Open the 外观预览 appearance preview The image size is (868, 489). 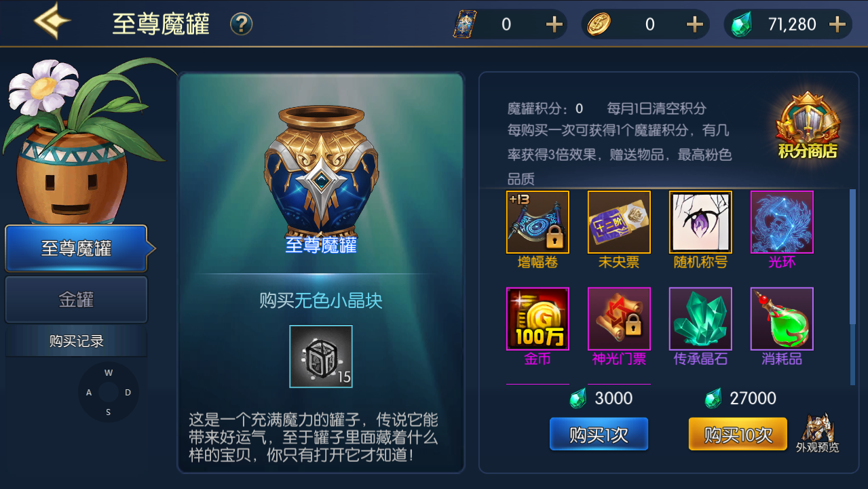coord(817,433)
